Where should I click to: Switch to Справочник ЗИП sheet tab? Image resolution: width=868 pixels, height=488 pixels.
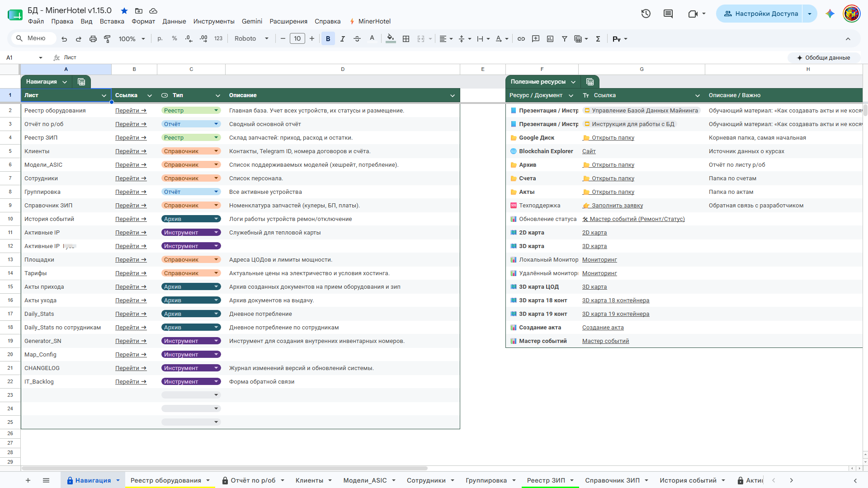(612, 480)
